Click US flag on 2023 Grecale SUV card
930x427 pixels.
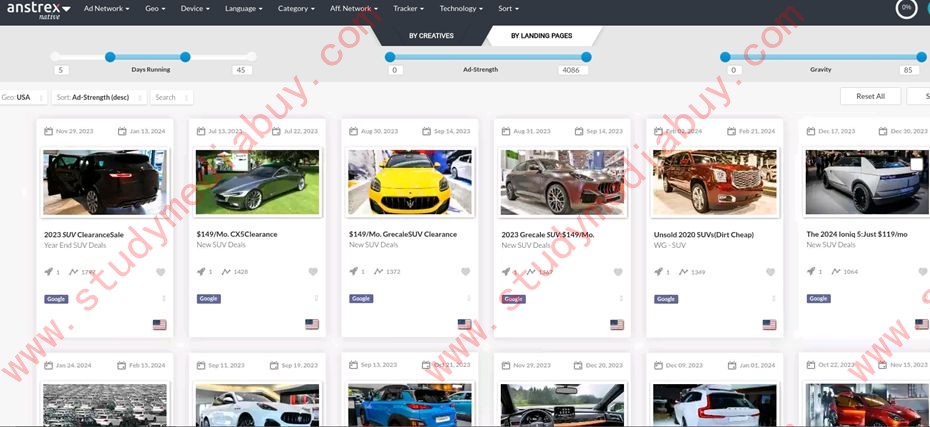617,324
